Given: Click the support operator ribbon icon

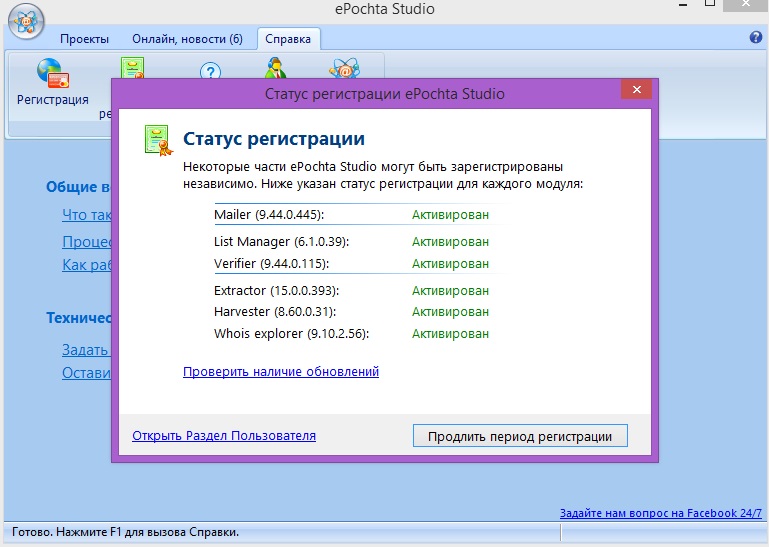Looking at the screenshot, I should [x=275, y=68].
